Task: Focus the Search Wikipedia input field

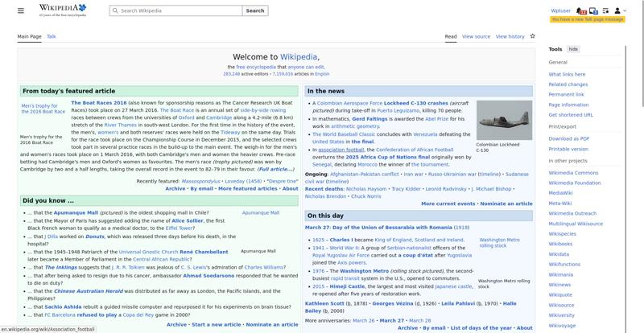Action: (x=177, y=11)
